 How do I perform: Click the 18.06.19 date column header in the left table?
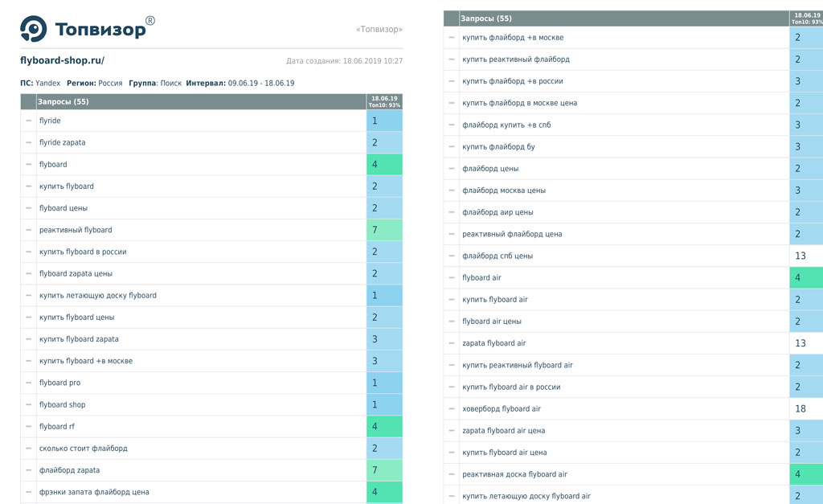click(x=384, y=101)
